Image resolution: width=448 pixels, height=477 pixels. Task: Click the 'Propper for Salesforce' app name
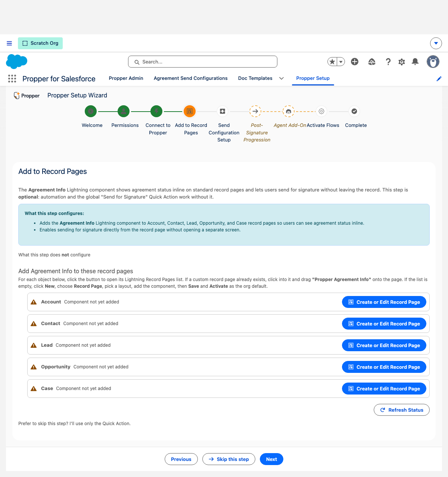tap(59, 79)
